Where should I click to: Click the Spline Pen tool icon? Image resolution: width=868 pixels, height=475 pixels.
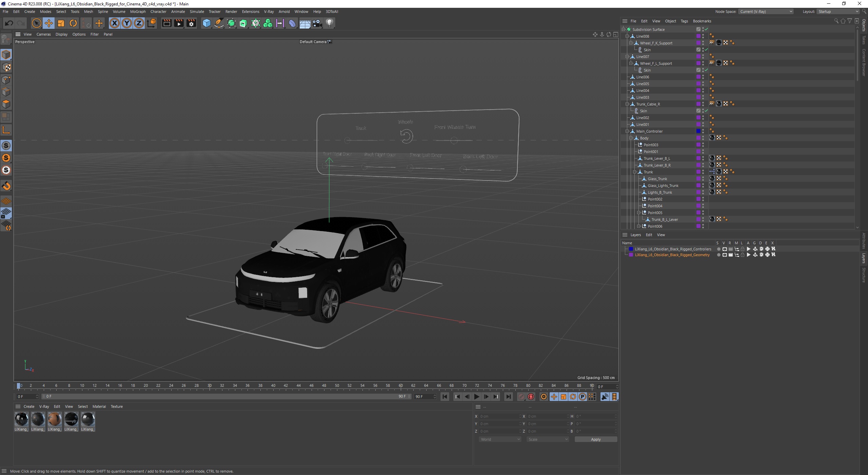(219, 23)
